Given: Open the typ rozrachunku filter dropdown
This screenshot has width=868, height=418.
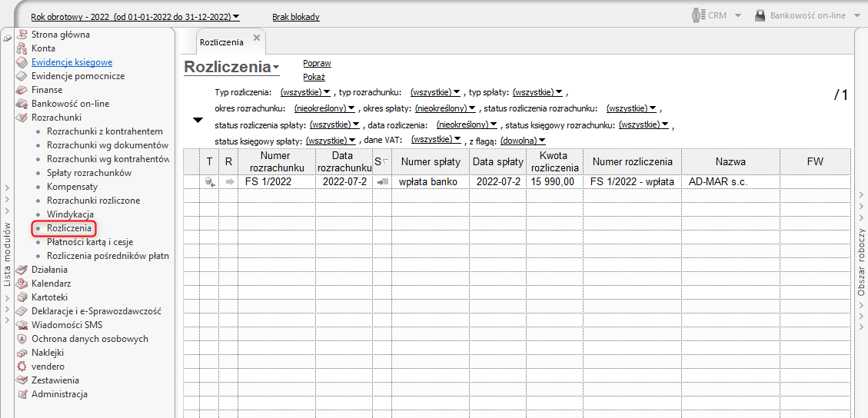Looking at the screenshot, I should click(x=436, y=91).
